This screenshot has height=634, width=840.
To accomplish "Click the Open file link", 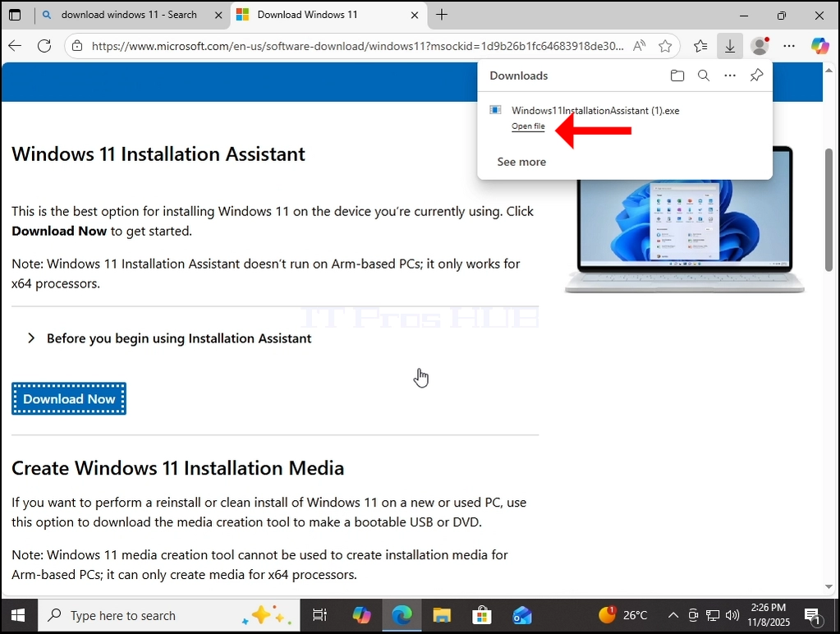I will coord(528,126).
